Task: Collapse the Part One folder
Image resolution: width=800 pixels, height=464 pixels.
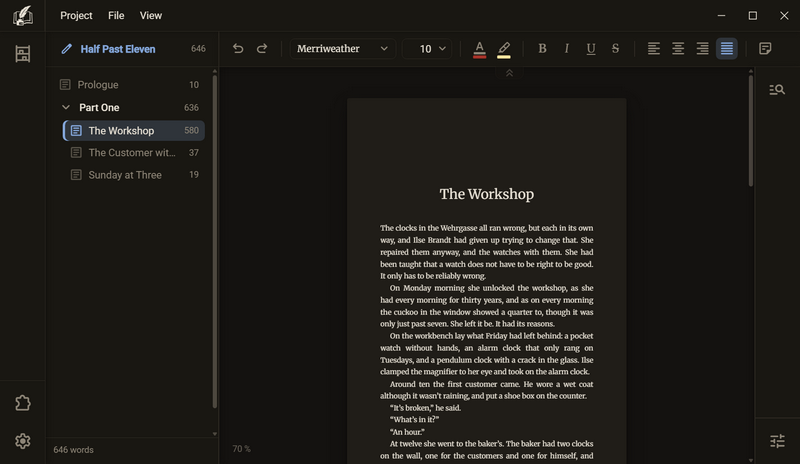Action: coord(66,107)
